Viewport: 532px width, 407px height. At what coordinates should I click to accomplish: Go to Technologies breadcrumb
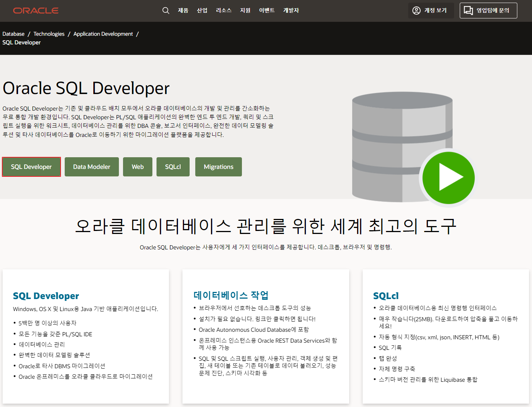(x=49, y=34)
